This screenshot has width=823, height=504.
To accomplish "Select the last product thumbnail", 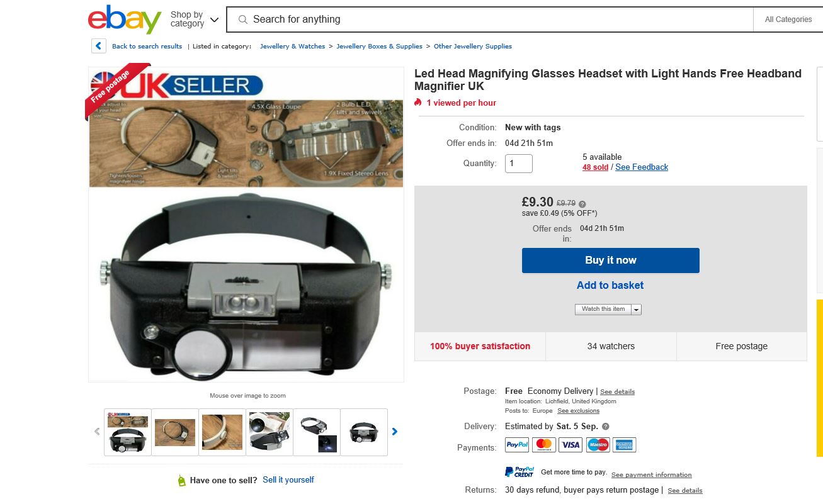I will pos(364,432).
